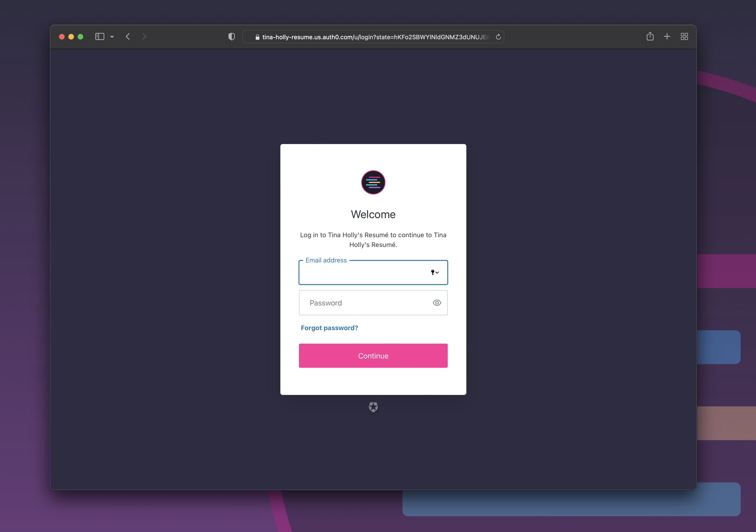This screenshot has height=532, width=756.
Task: Focus the Email address field
Action: (373, 273)
